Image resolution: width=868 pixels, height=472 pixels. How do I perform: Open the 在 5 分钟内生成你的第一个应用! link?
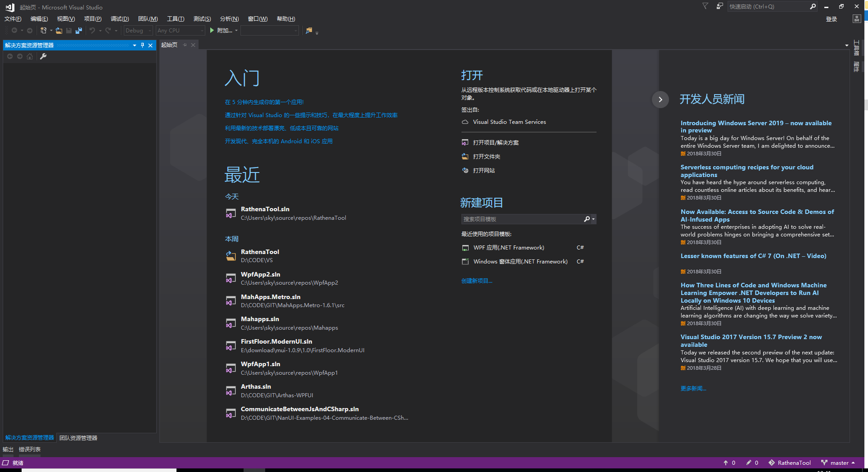[264, 102]
